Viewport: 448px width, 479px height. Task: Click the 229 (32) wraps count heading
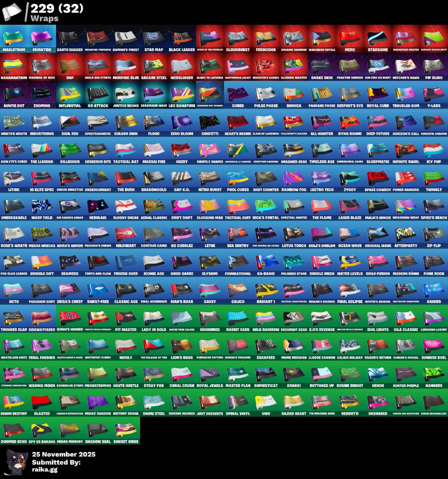point(57,9)
